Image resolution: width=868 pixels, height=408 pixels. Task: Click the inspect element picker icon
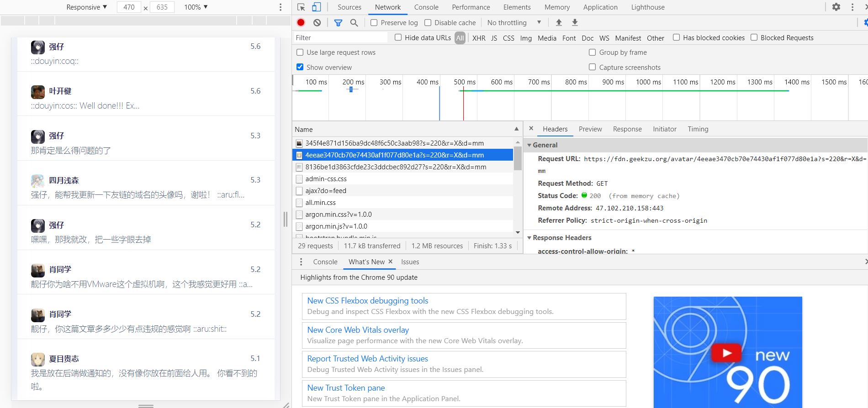(x=301, y=7)
